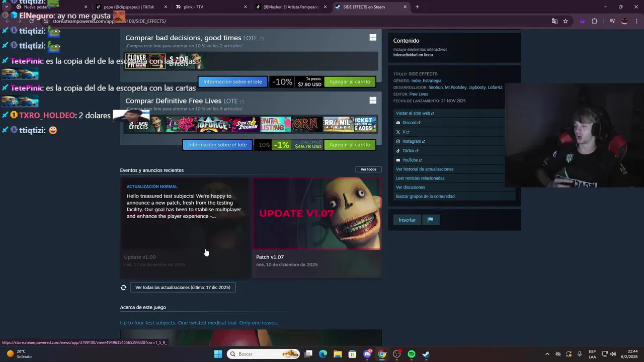Open the X social link
The height and width of the screenshot is (362, 644).
tap(403, 132)
